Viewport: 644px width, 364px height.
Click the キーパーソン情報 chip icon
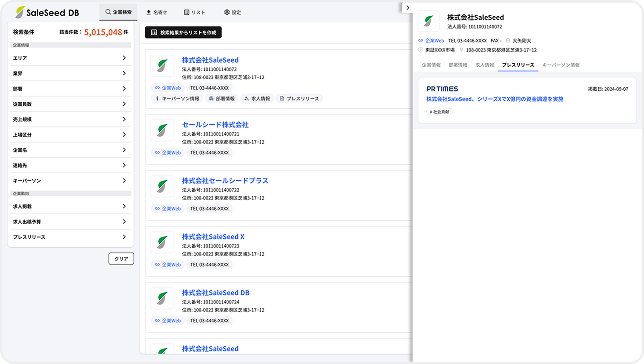(157, 99)
